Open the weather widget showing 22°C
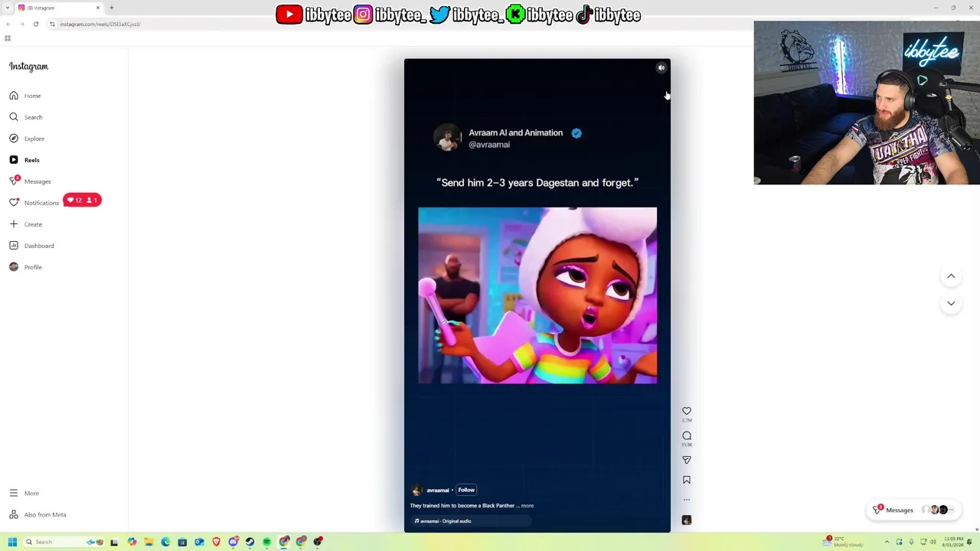 pos(843,542)
